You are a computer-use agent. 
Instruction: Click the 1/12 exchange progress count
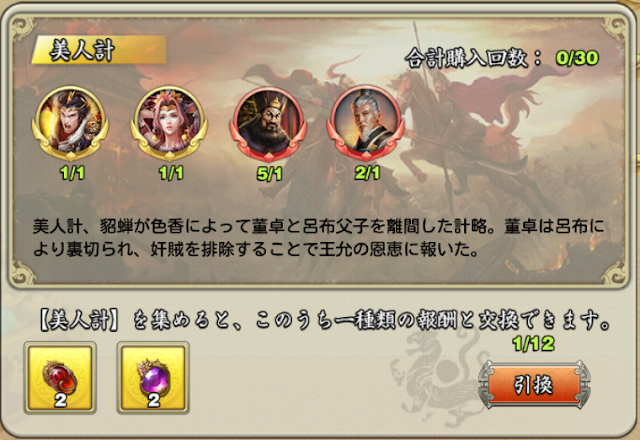[x=534, y=344]
